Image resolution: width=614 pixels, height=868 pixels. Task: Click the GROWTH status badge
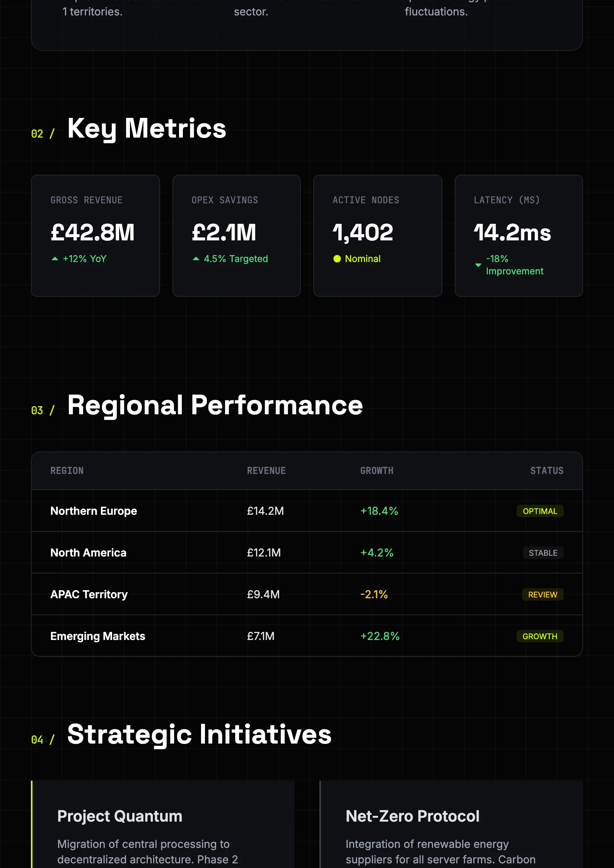540,637
